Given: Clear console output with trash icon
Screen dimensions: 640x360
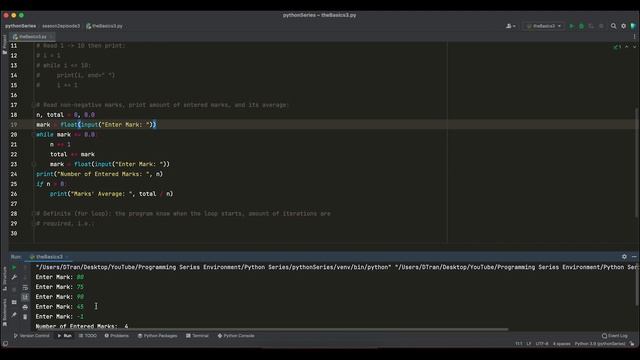Looking at the screenshot, I should 25,317.
